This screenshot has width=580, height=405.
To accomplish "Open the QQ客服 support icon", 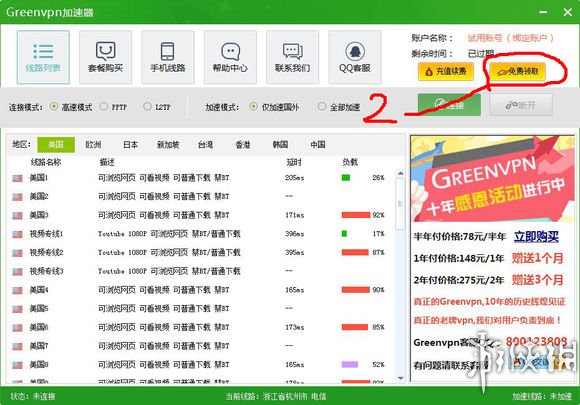I will coord(355,57).
